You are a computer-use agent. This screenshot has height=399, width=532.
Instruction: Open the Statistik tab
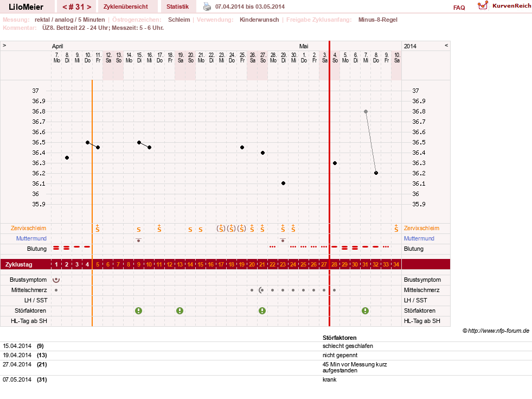(177, 7)
